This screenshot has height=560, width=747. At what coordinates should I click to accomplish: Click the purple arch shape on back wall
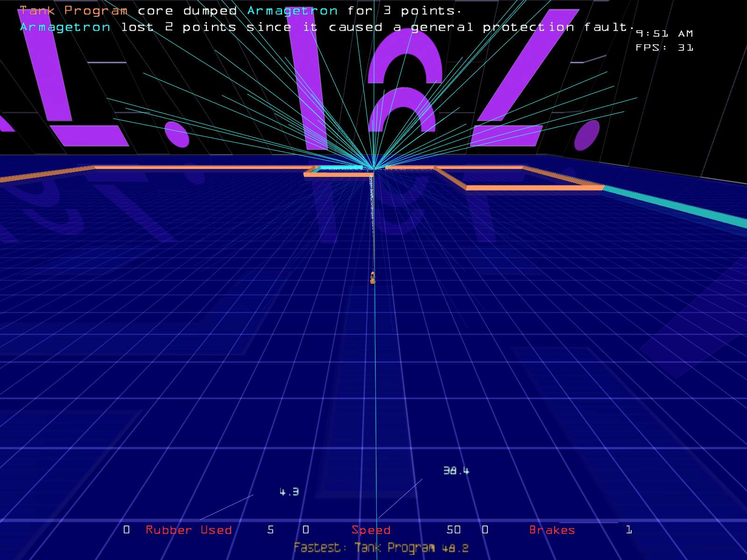[404, 63]
